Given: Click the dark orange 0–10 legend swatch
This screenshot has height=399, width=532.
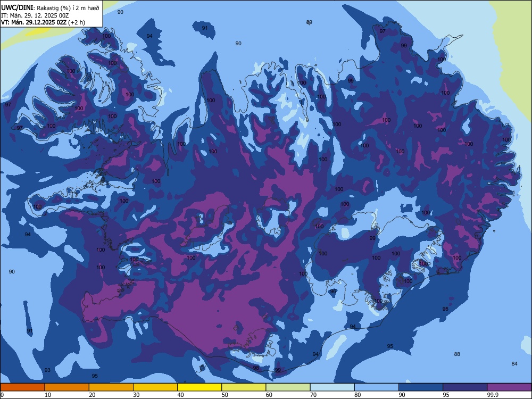Looking at the screenshot, I should coord(22,387).
